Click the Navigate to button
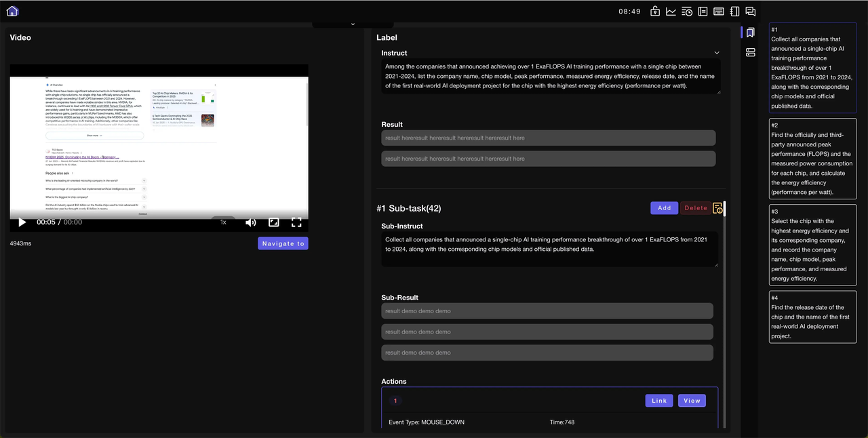This screenshot has width=868, height=438. [x=283, y=243]
